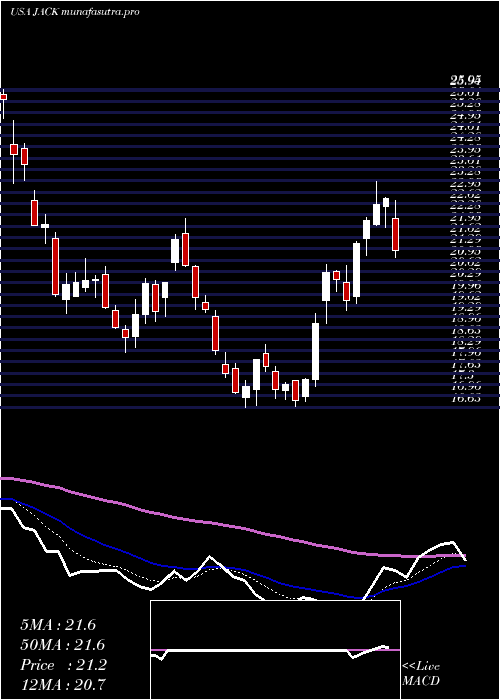
Task: Select the '5MA : 21.6' readout
Action: click(58, 625)
